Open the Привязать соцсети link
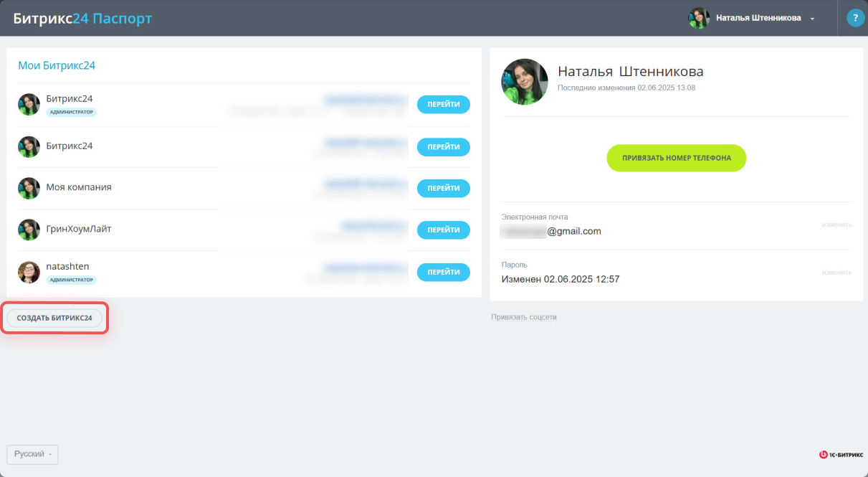Image resolution: width=868 pixels, height=477 pixels. pos(524,317)
